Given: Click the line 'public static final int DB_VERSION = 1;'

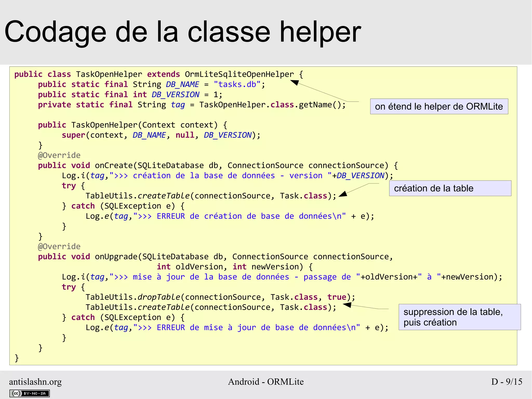Looking at the screenshot, I should point(130,95).
